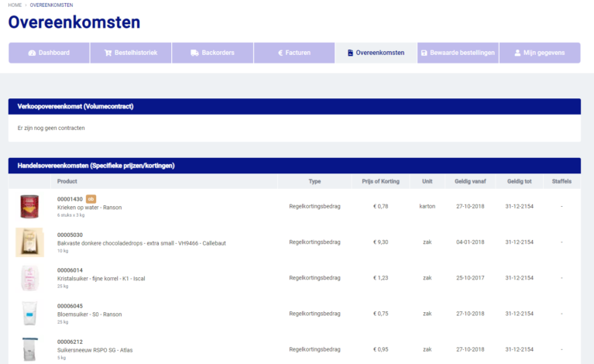
Task: Click the '6 stuks x 3 kg' package text
Action: (x=70, y=215)
